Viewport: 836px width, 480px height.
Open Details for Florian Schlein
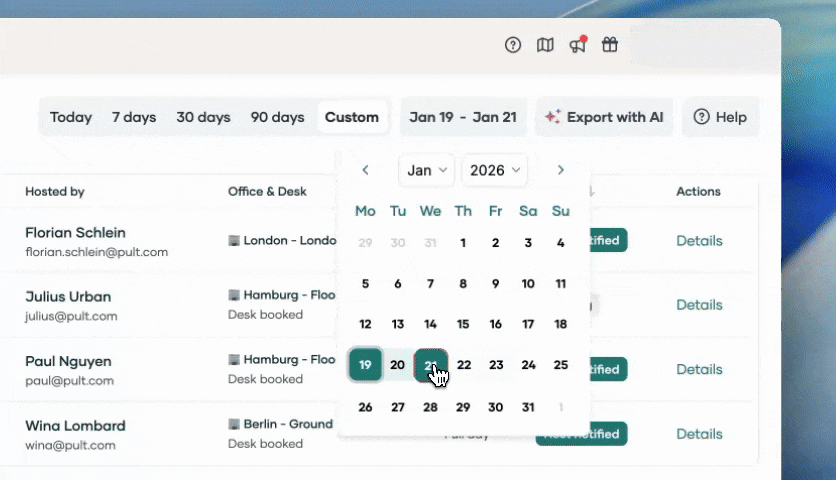(699, 241)
